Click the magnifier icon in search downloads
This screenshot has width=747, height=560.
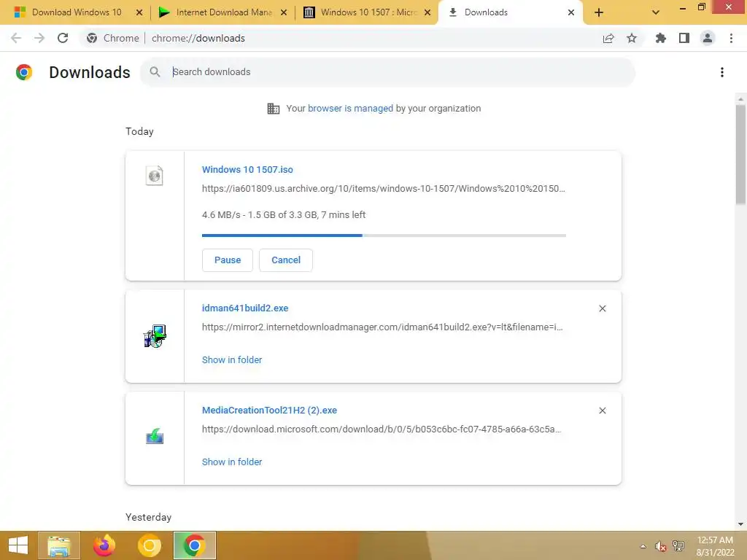click(155, 72)
